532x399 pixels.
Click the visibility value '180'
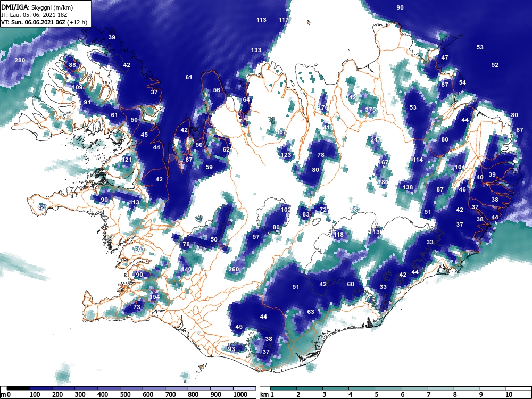(x=383, y=182)
